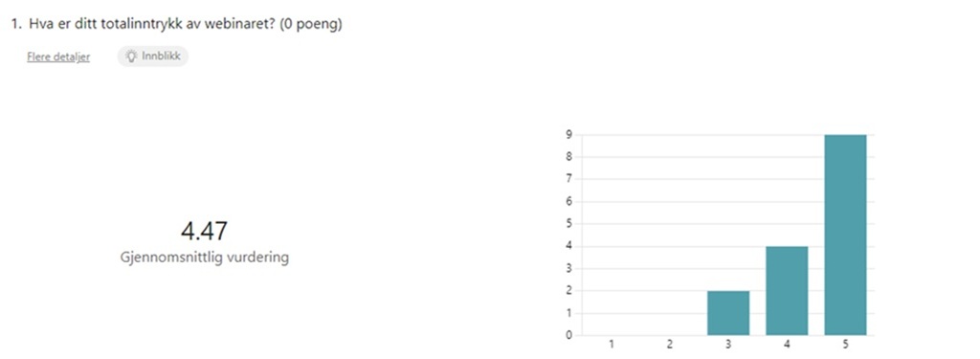Click y-axis label 2
Image resolution: width=980 pixels, height=359 pixels.
click(x=568, y=291)
